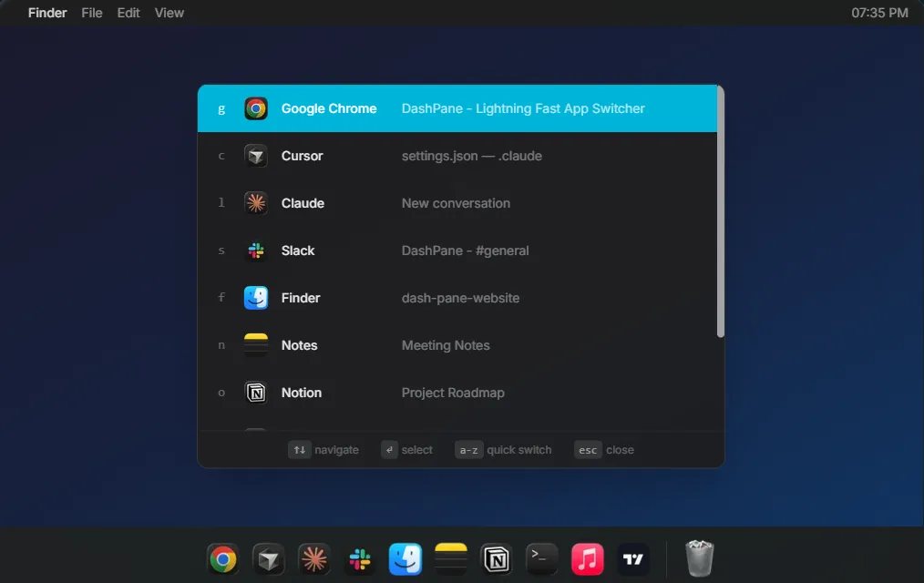924x583 pixels.
Task: Open the Notes app from the dock
Action: pyautogui.click(x=451, y=558)
